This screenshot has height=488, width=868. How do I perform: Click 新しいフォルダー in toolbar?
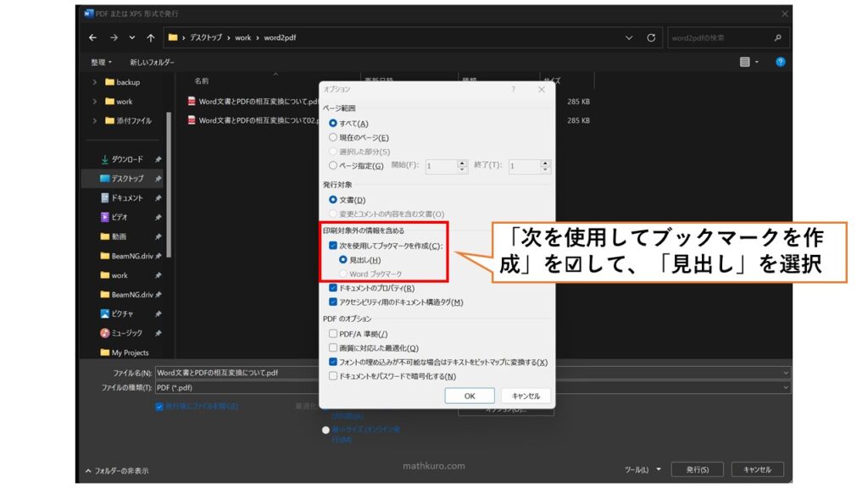click(x=152, y=62)
